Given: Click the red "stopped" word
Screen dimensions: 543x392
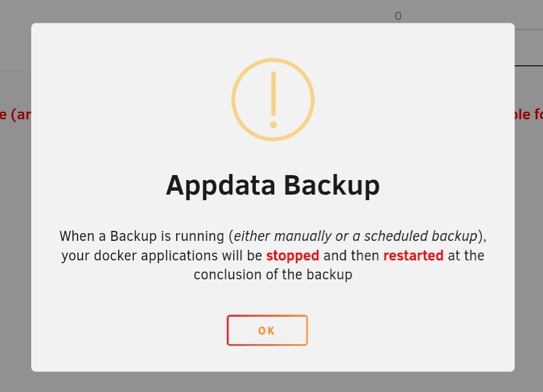Looking at the screenshot, I should pos(293,255).
